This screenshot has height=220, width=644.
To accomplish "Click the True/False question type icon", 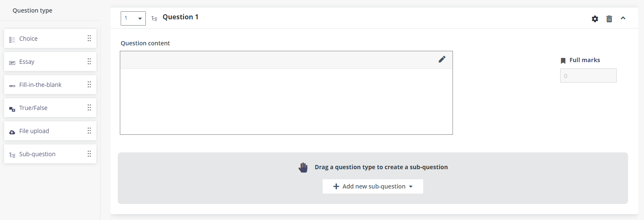I will click(12, 108).
